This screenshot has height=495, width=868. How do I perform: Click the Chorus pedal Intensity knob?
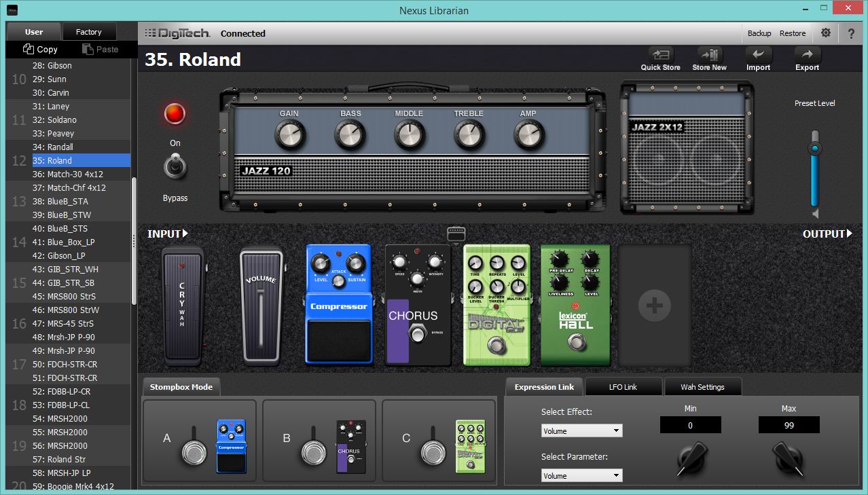click(x=435, y=262)
